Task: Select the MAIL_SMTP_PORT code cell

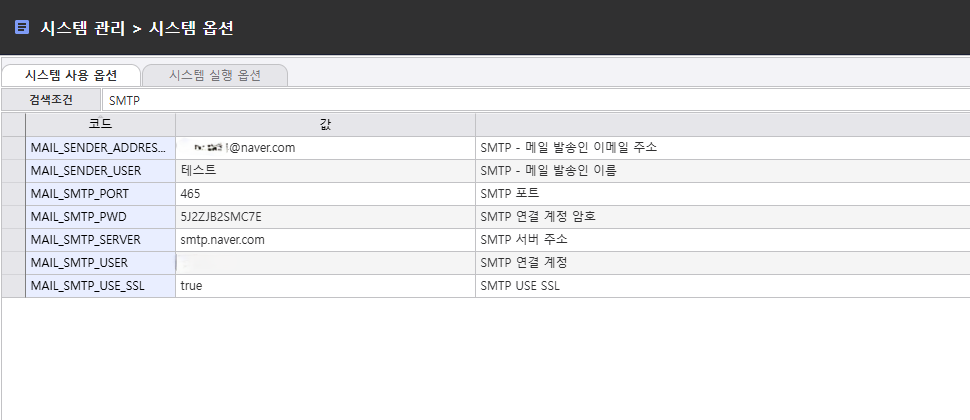Action: click(x=100, y=193)
